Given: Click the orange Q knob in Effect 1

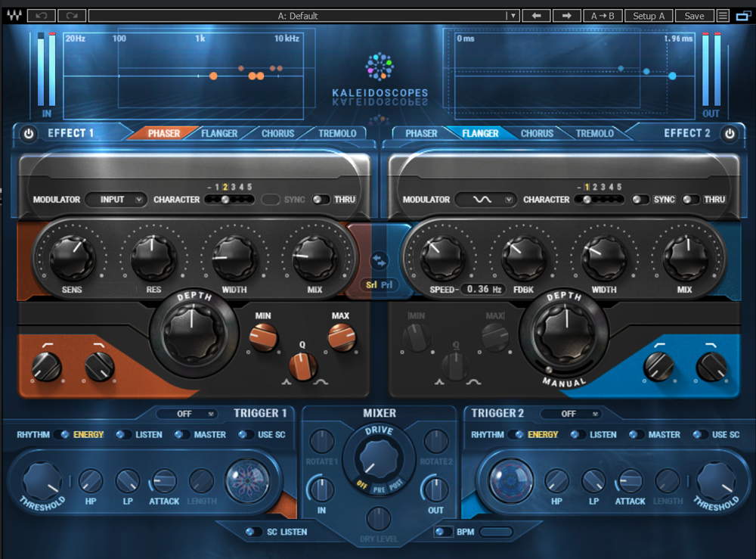Looking at the screenshot, I should 303,367.
